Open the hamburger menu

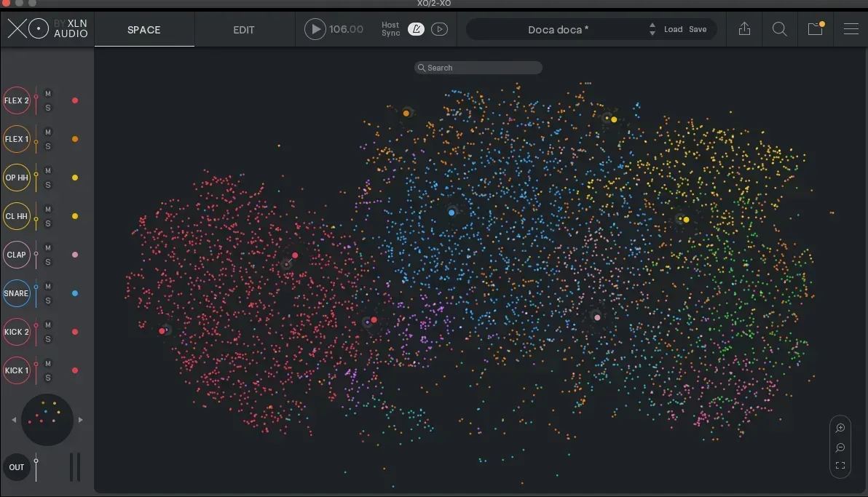click(x=851, y=29)
